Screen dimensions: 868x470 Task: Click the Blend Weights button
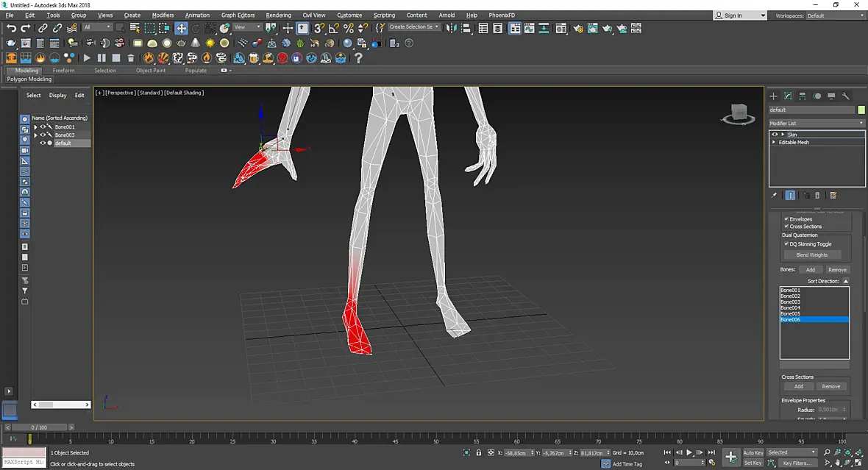click(811, 254)
